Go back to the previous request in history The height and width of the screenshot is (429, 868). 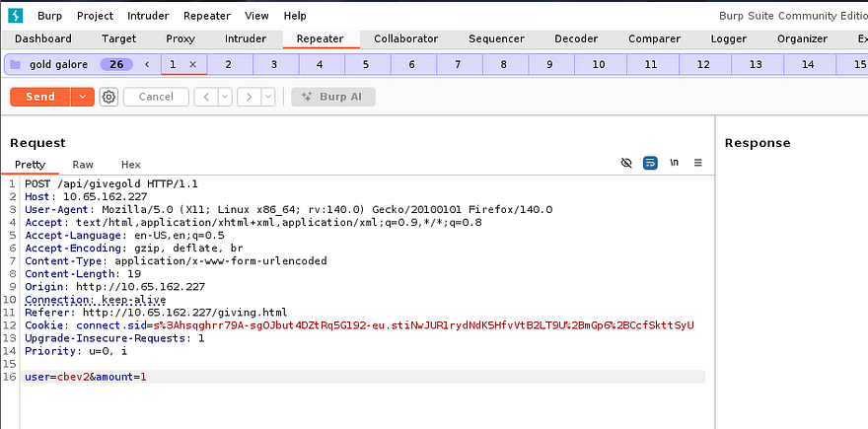[x=205, y=97]
